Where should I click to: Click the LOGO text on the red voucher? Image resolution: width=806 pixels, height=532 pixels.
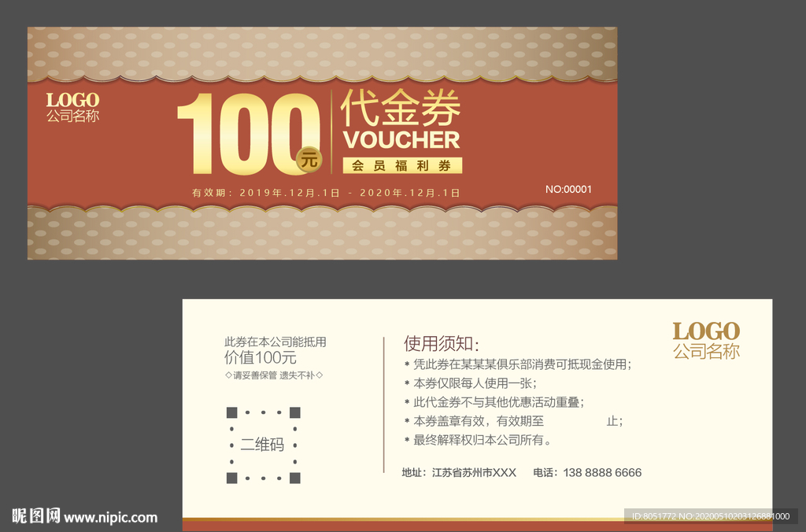72,100
